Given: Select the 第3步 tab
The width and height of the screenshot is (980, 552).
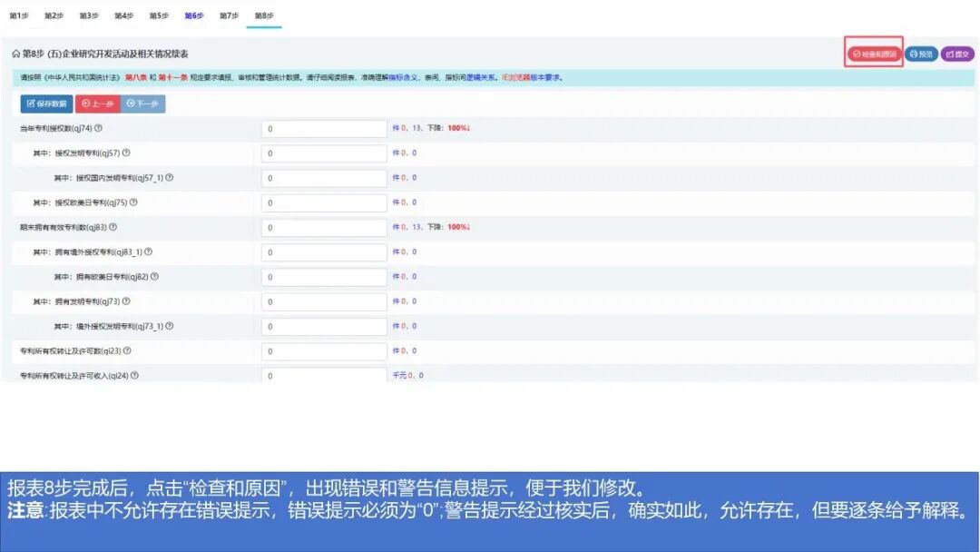Looking at the screenshot, I should coord(88,15).
